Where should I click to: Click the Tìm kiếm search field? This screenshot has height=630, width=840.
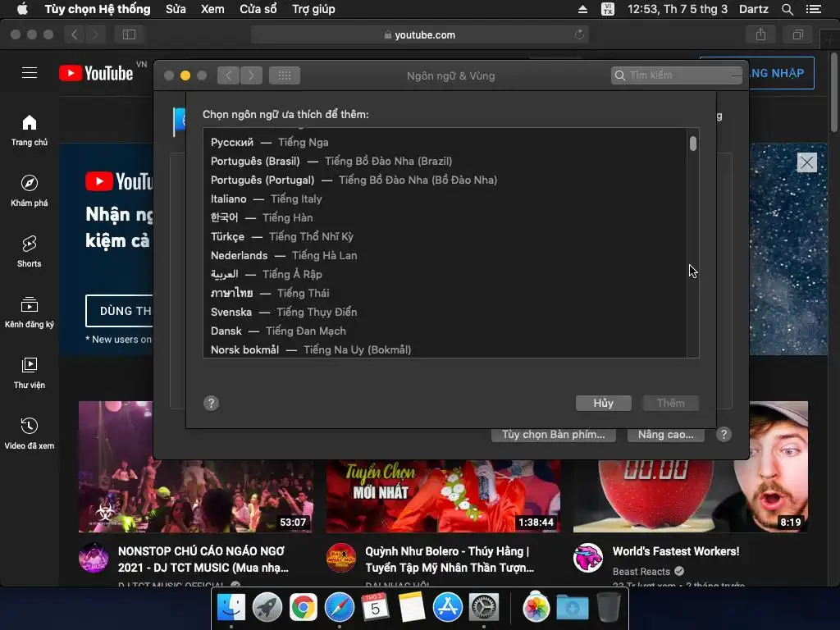point(677,75)
